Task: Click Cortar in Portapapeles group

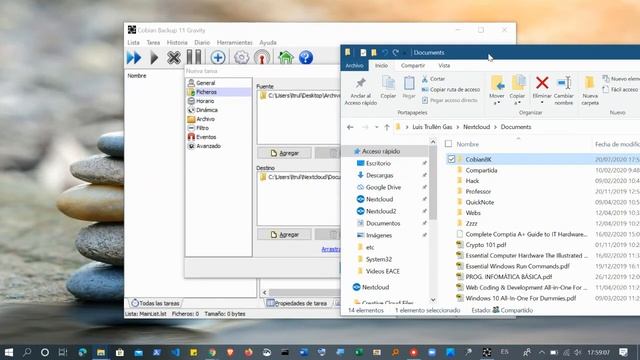Action: [x=433, y=79]
